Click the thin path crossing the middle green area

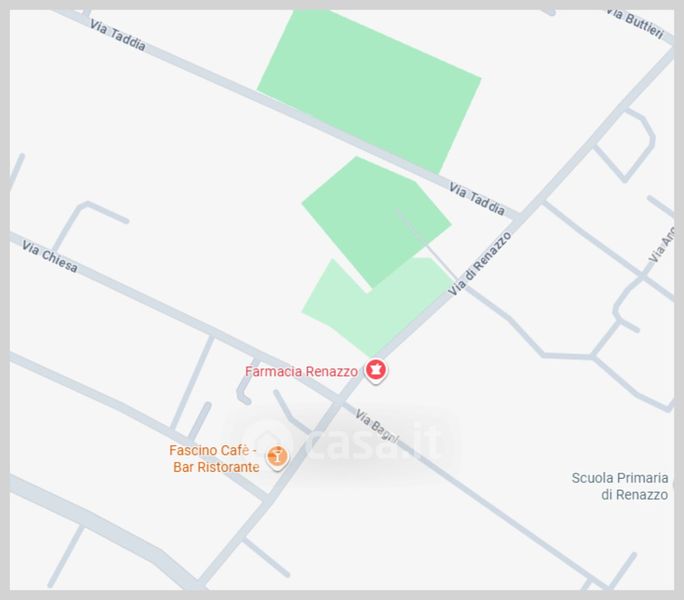point(414,236)
